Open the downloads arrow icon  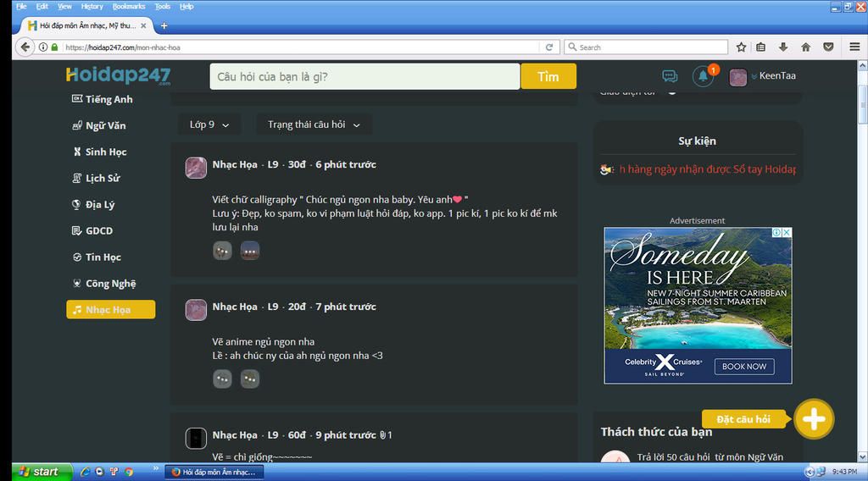coord(783,47)
